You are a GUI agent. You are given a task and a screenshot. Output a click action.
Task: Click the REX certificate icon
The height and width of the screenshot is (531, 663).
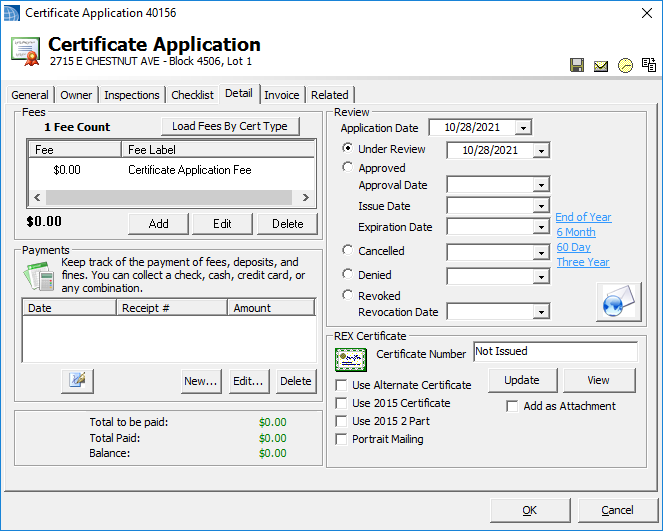(x=351, y=359)
